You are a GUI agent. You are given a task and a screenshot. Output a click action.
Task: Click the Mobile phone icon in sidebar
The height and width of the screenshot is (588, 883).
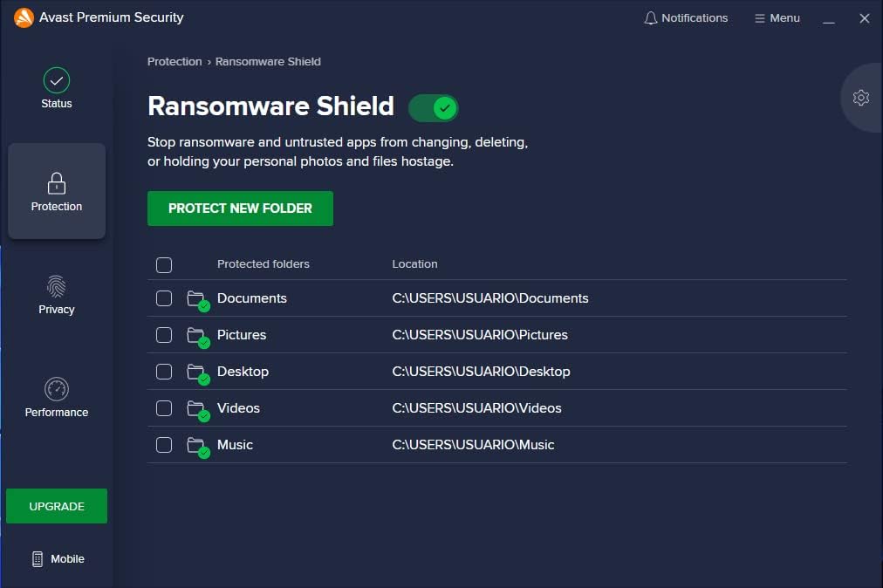(x=36, y=558)
